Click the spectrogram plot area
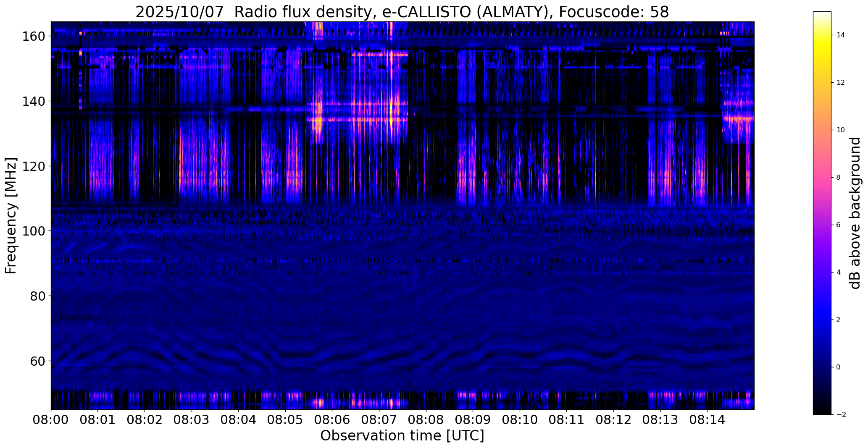868x448 pixels. 402,215
